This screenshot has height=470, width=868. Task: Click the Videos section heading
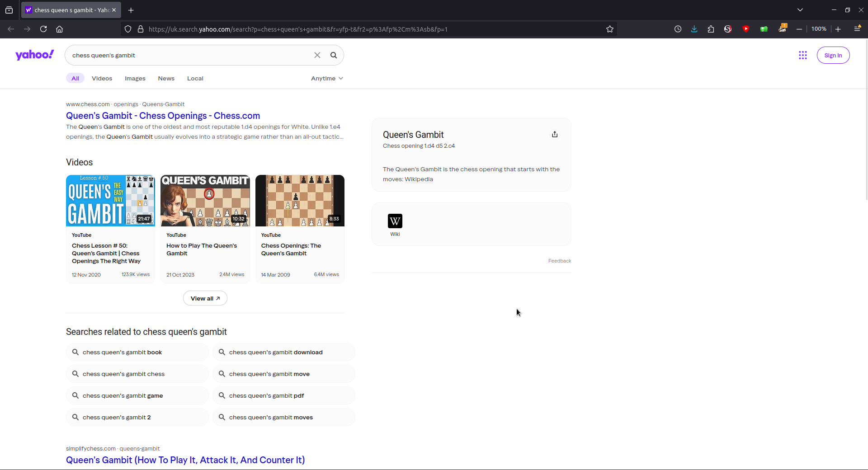(x=80, y=162)
